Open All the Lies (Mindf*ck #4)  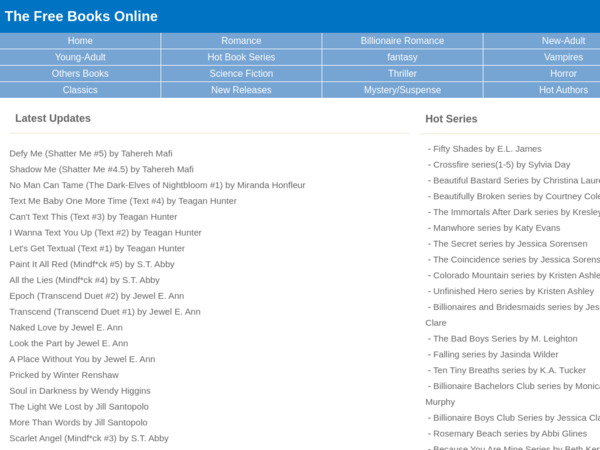[85, 280]
